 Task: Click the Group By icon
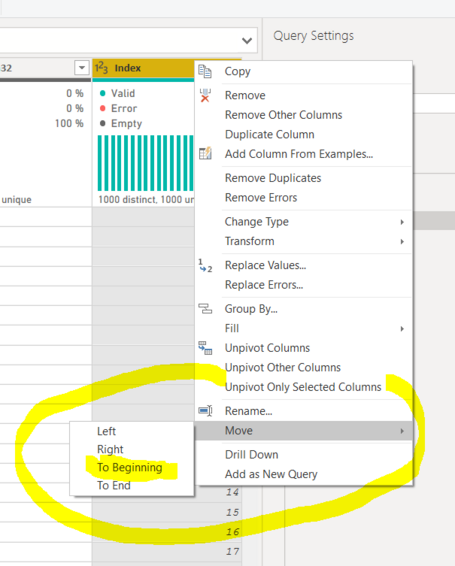click(205, 309)
